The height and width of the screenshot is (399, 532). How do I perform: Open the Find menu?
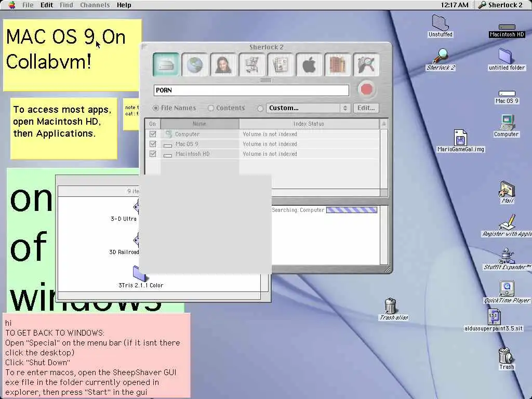[66, 5]
